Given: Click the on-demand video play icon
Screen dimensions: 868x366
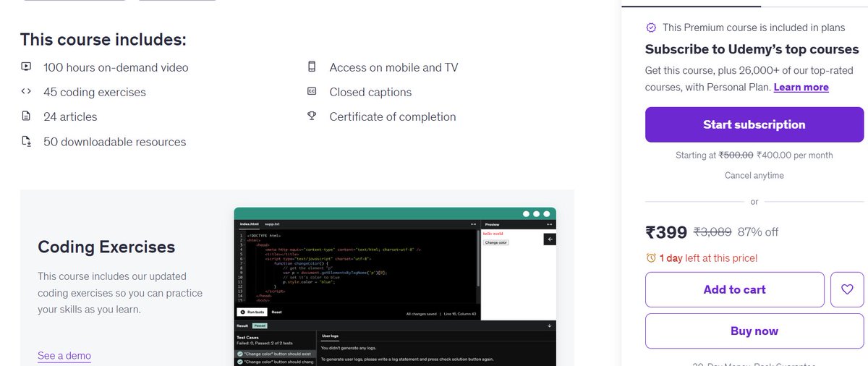Looking at the screenshot, I should point(26,67).
